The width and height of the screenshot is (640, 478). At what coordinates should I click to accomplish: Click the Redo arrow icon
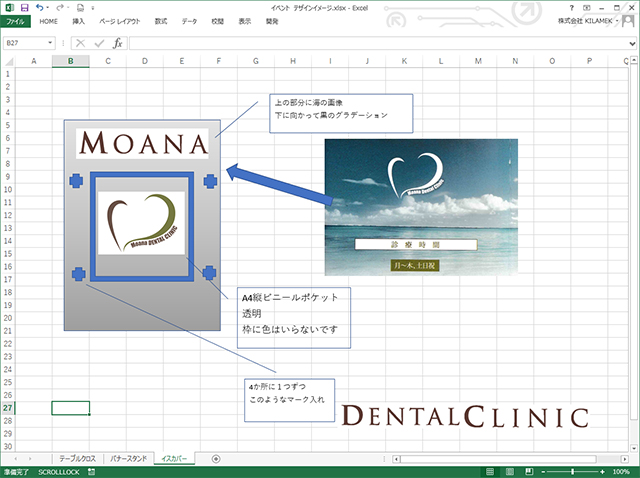(x=60, y=7)
